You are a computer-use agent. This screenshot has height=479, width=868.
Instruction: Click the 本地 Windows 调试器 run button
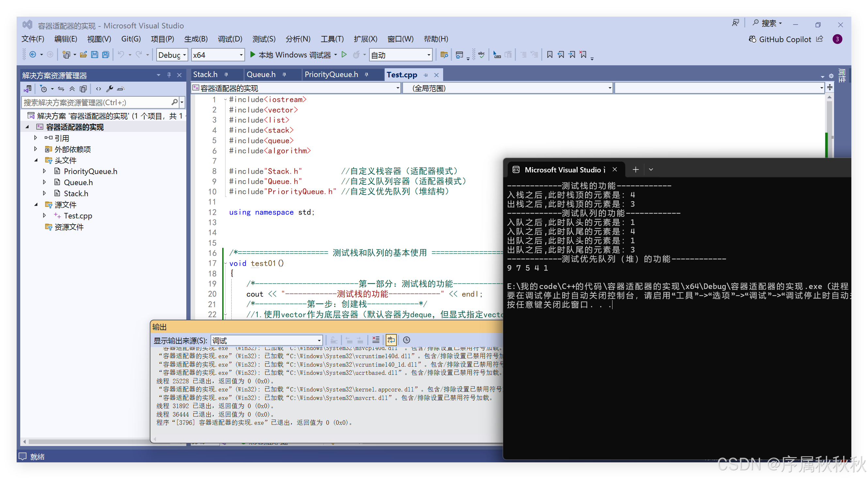tap(290, 55)
